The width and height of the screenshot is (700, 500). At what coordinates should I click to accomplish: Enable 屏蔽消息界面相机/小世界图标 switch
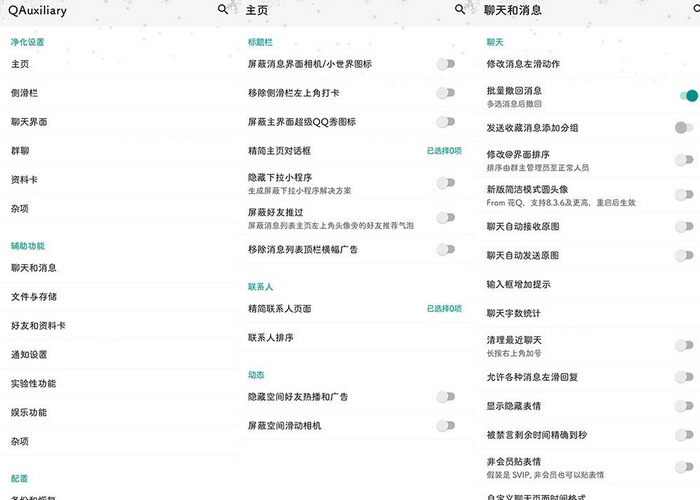point(446,64)
